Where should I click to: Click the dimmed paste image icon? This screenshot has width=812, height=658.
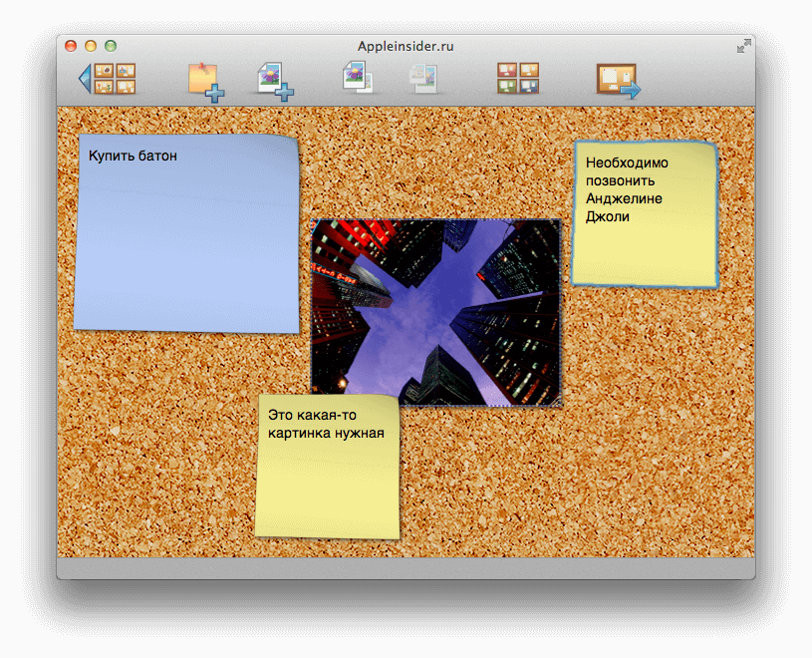click(422, 80)
